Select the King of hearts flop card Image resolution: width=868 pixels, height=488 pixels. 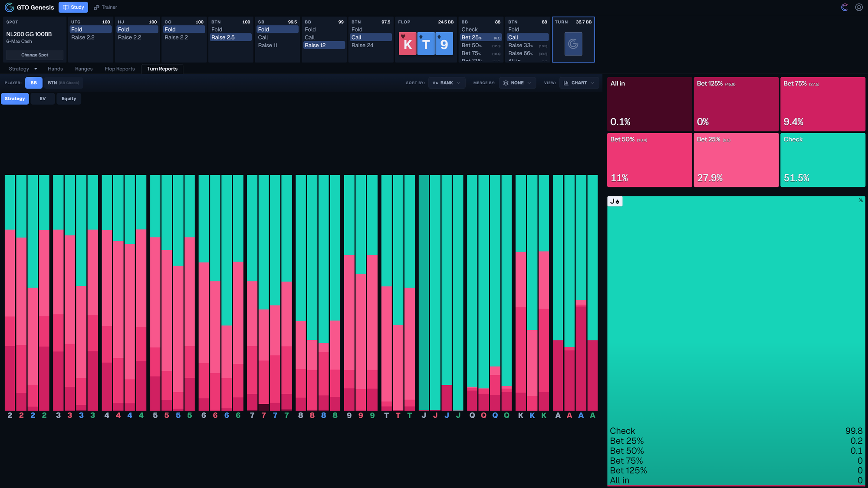pos(408,43)
